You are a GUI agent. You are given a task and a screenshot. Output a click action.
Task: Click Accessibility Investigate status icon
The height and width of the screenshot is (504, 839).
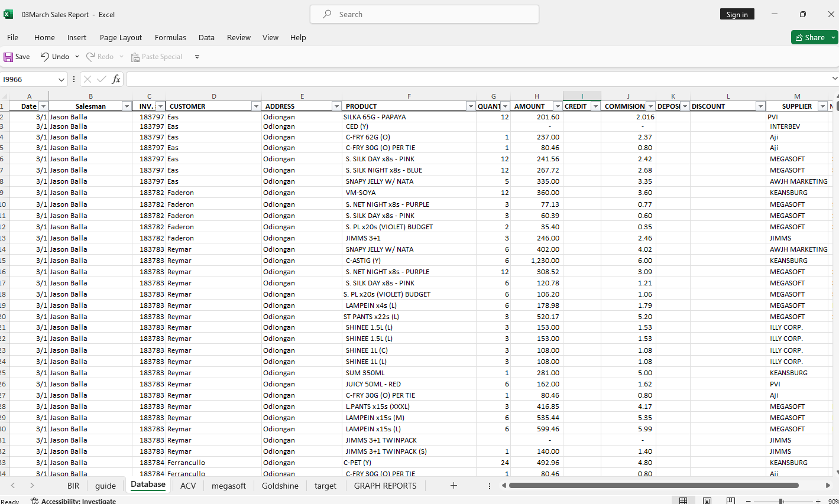click(35, 501)
